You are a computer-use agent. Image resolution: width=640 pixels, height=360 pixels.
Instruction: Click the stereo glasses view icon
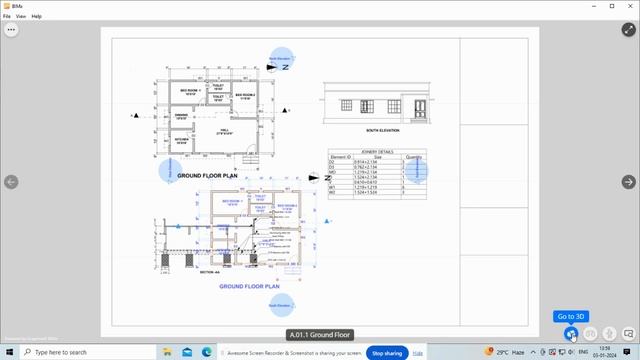(590, 333)
